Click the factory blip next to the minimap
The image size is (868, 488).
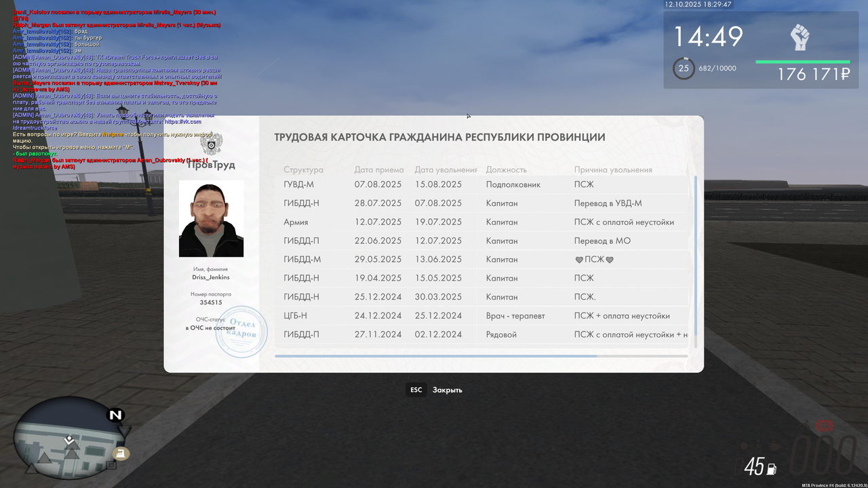click(121, 453)
